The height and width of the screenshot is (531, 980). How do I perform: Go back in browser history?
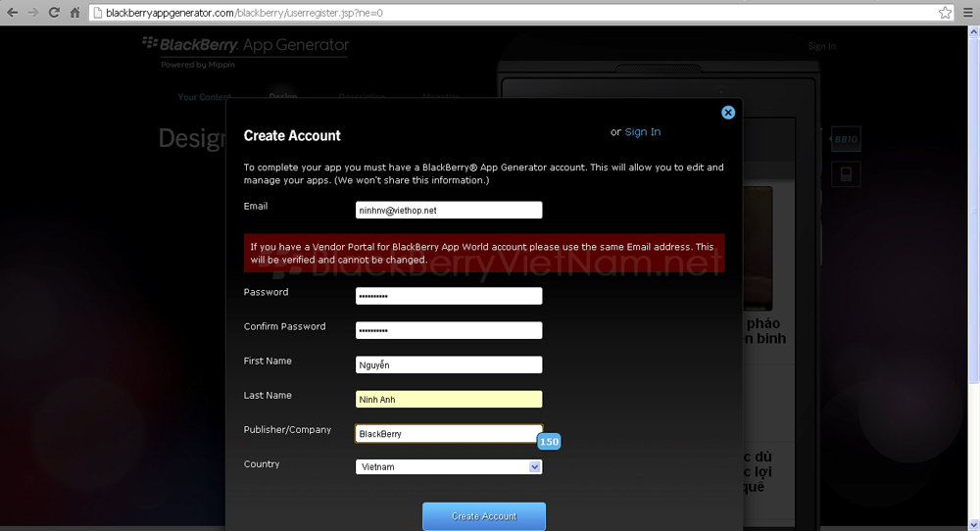13,13
